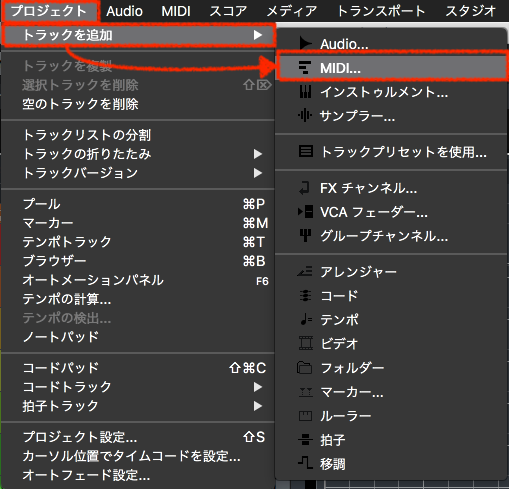The width and height of the screenshot is (509, 489).
Task: Click the 拍子 signature icon
Action: click(305, 440)
